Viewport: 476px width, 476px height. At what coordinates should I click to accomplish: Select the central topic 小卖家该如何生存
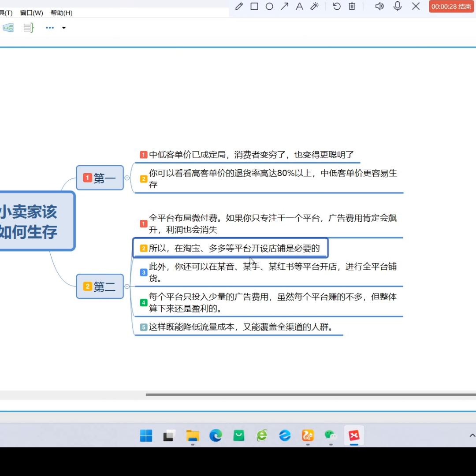tap(37, 221)
